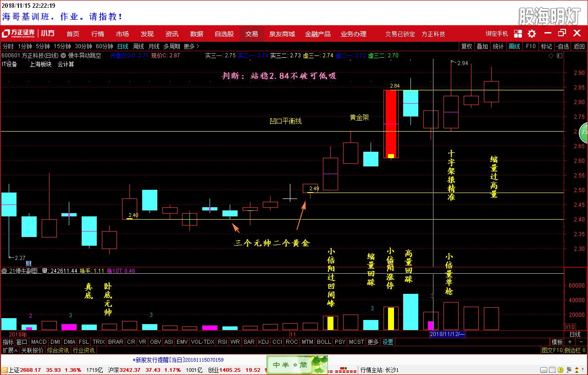
Task: Click the 绑定手机 link
Action: 497,34
